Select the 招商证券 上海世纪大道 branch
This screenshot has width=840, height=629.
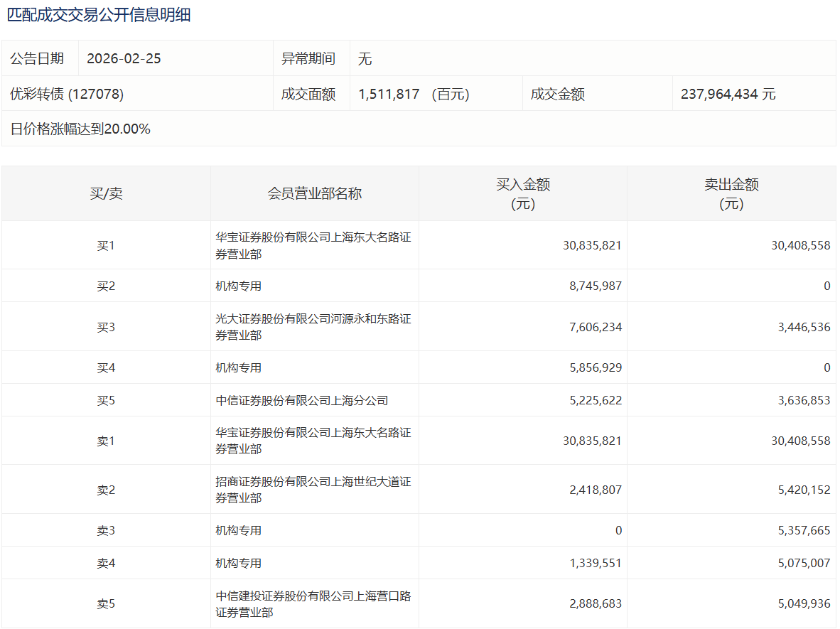pyautogui.click(x=313, y=490)
